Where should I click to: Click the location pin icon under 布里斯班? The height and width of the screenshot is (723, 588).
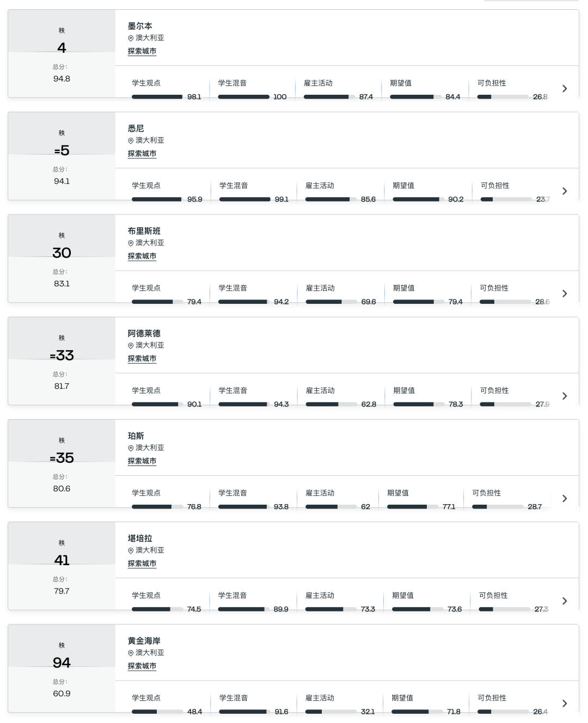point(131,243)
